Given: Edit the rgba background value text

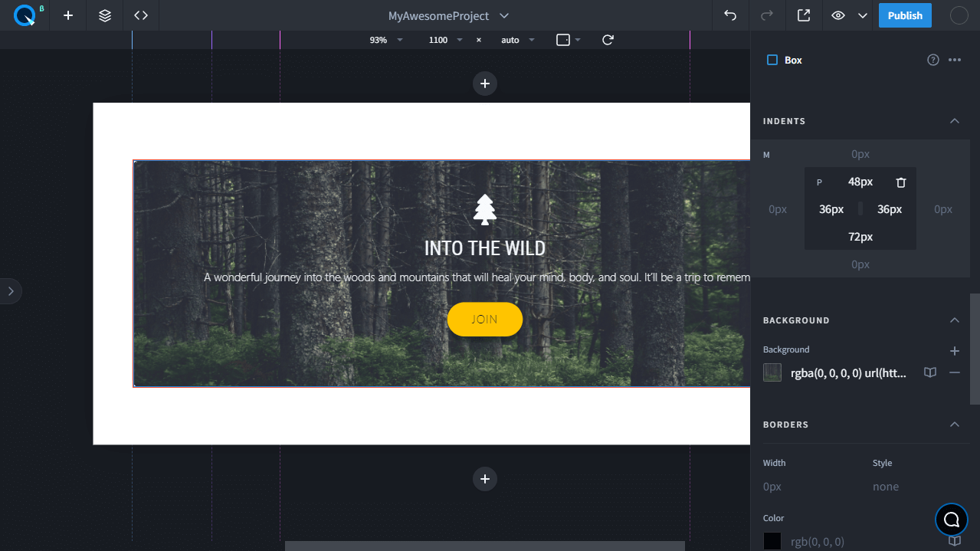Looking at the screenshot, I should pyautogui.click(x=849, y=373).
